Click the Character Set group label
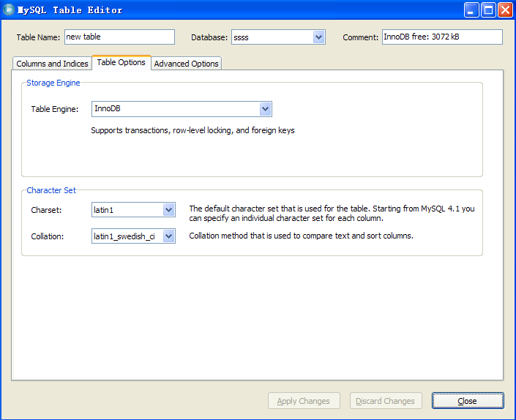Screen dimensions: 516x420 tap(51, 190)
